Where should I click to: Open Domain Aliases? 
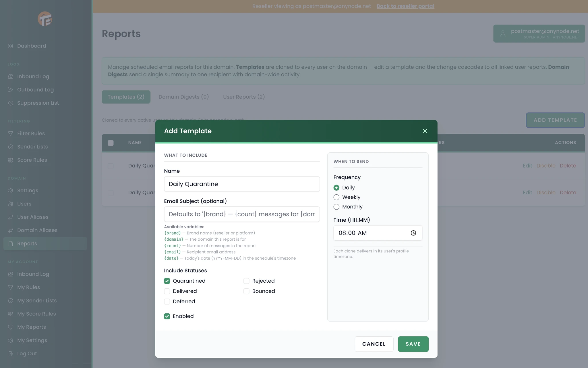coord(37,230)
